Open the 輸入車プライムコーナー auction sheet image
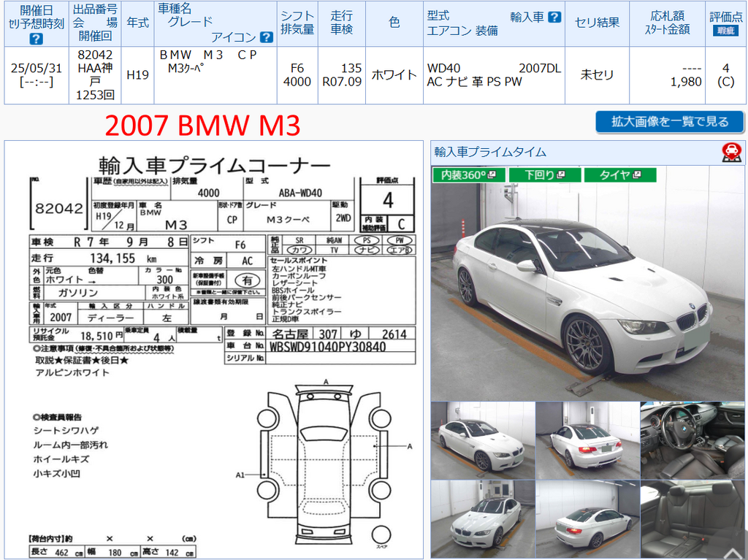The height and width of the screenshot is (560, 748). pos(214,350)
